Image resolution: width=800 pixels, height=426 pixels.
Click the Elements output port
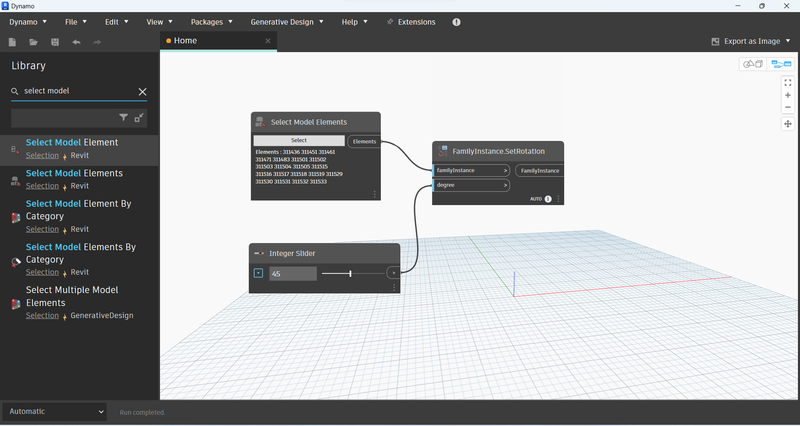tap(364, 141)
